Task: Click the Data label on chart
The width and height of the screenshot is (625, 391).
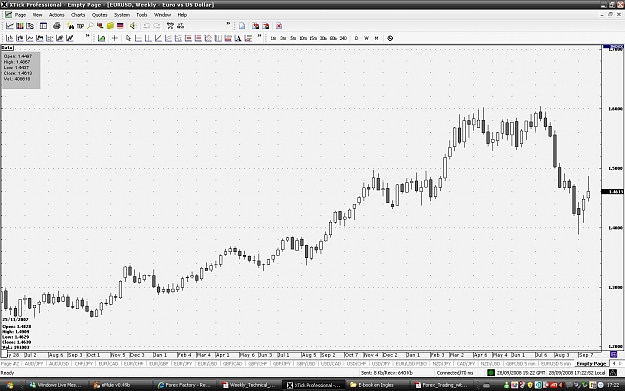Action: click(7, 48)
